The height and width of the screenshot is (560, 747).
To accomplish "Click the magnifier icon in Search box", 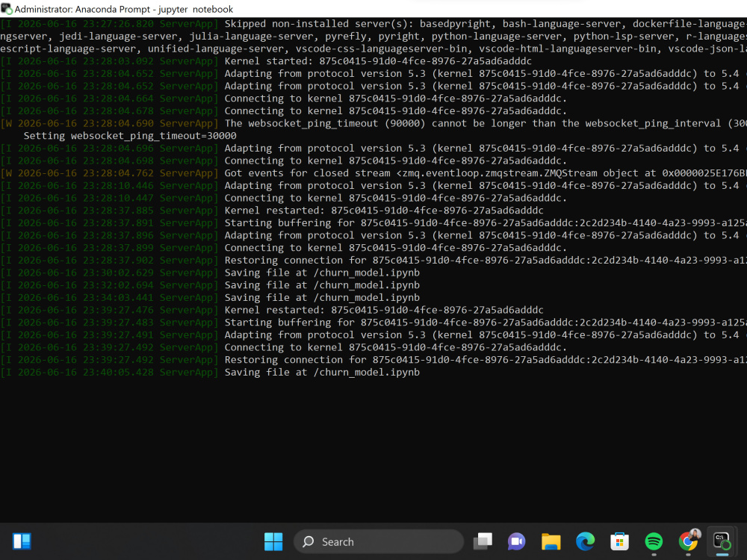I will (x=309, y=541).
